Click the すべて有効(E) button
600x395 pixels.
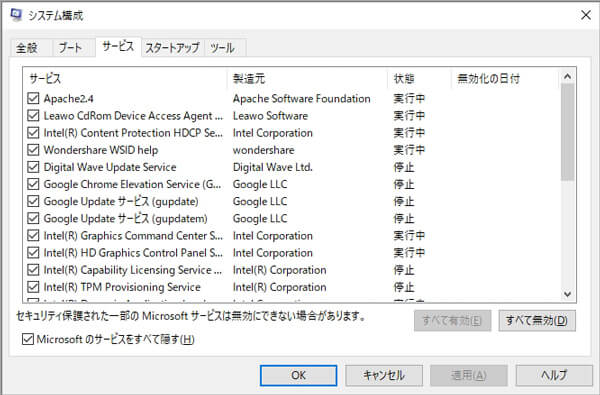(452, 320)
